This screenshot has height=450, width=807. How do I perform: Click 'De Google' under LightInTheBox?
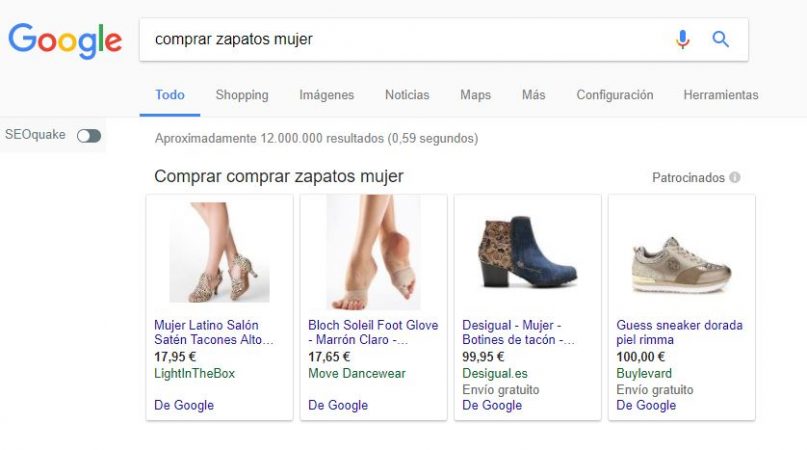pyautogui.click(x=184, y=405)
